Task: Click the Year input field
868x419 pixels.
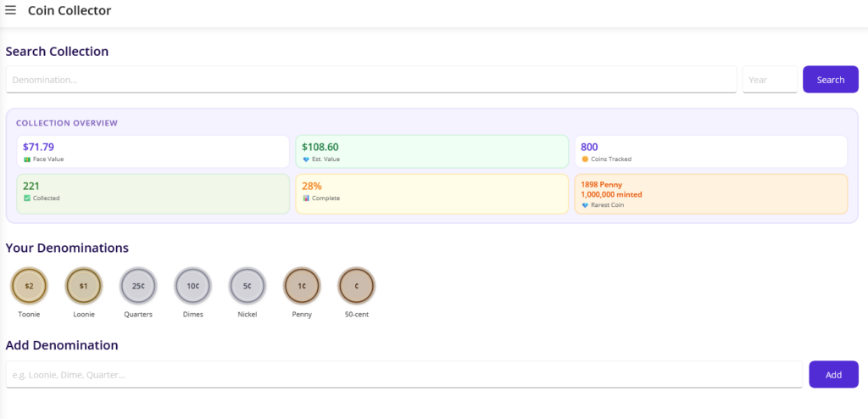Action: pos(769,80)
